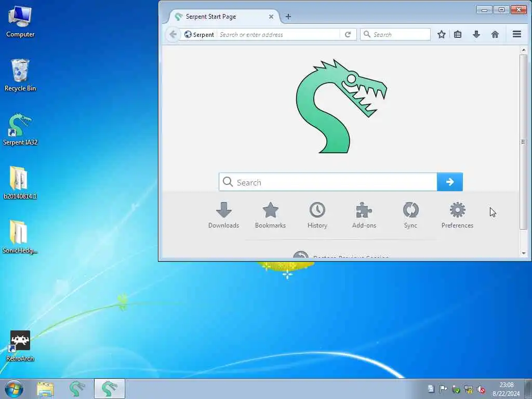Reload the current page
Image resolution: width=532 pixels, height=399 pixels.
pos(348,35)
